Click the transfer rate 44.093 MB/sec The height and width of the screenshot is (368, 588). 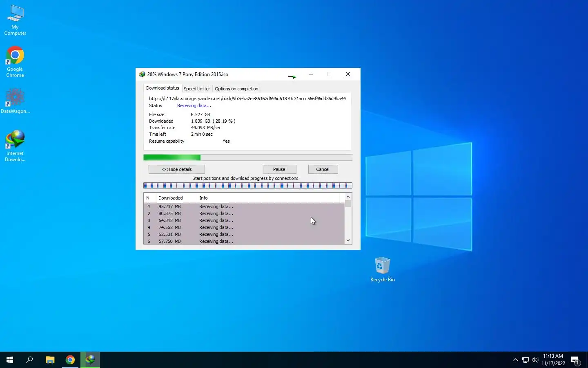[x=206, y=128]
